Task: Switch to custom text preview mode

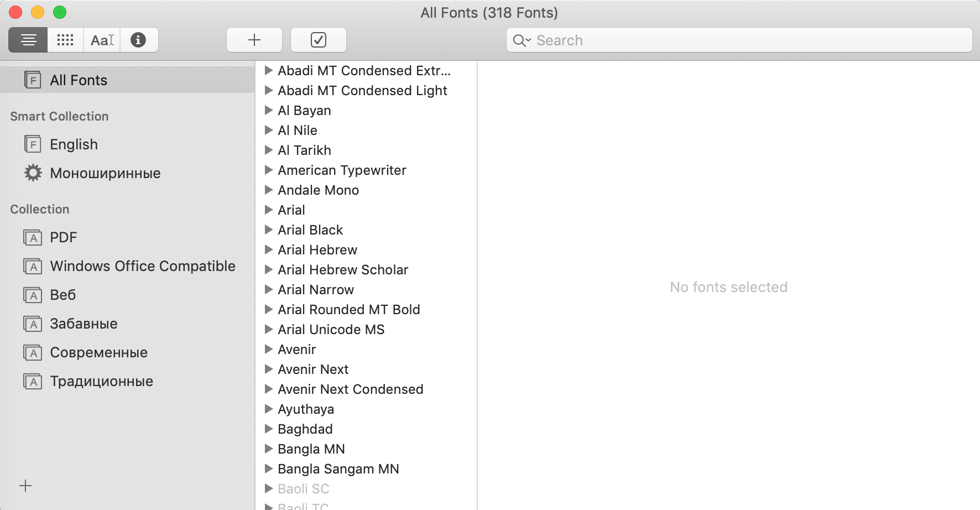Action: coord(102,40)
